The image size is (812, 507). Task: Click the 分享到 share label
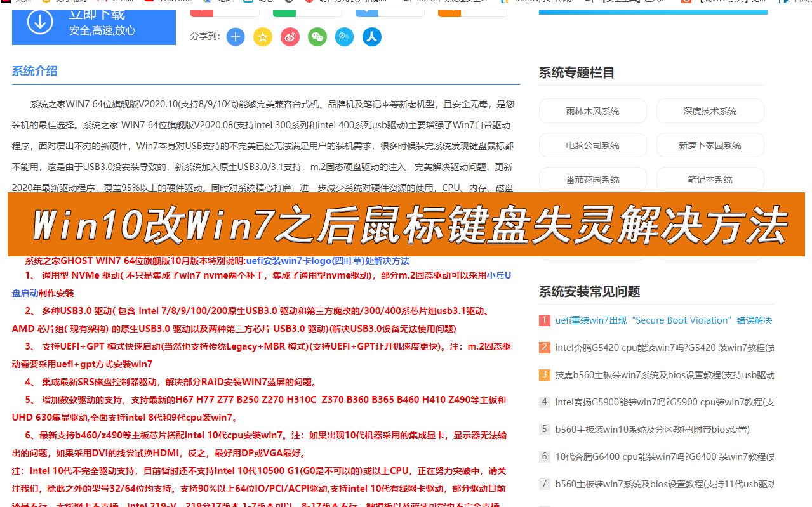[x=204, y=37]
